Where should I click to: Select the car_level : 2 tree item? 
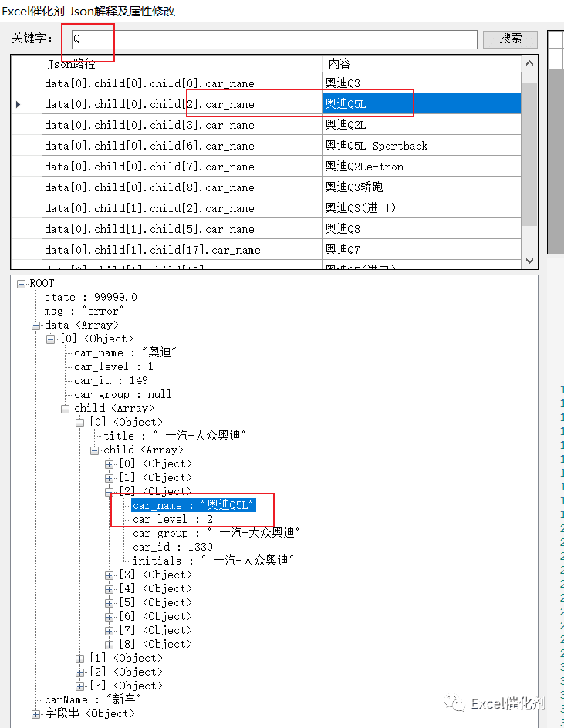coord(173,519)
